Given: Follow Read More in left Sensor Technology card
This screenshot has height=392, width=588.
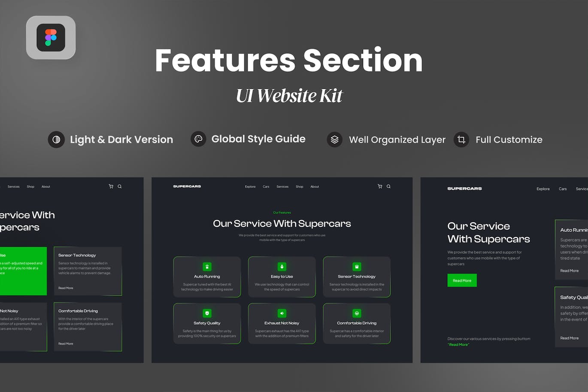Looking at the screenshot, I should pos(66,288).
